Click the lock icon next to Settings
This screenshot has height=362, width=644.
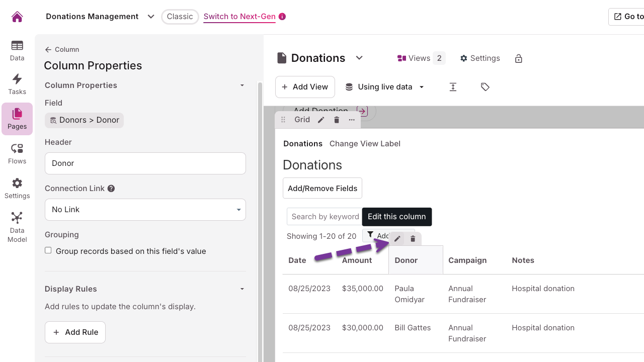(519, 59)
